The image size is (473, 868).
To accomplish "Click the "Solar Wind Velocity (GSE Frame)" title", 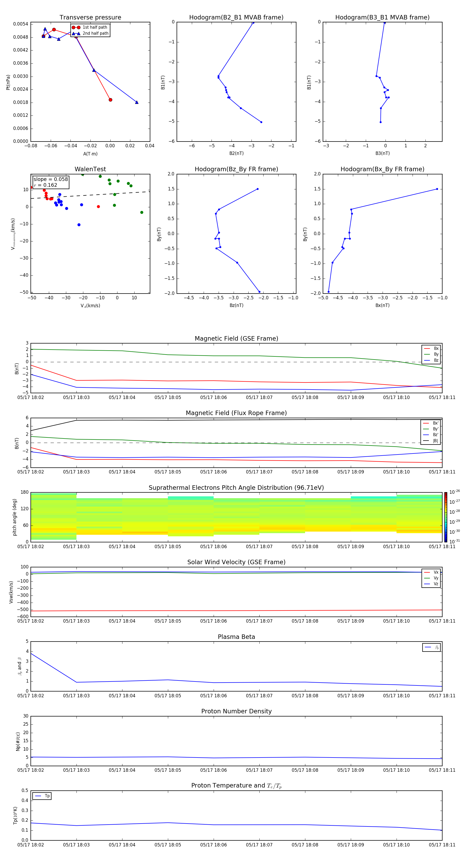I will (x=236, y=562).
